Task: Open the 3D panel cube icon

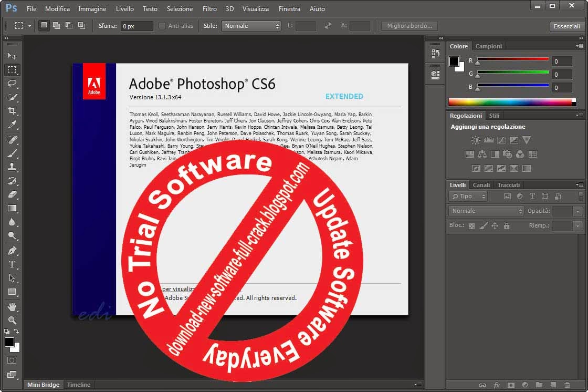Action: click(435, 74)
